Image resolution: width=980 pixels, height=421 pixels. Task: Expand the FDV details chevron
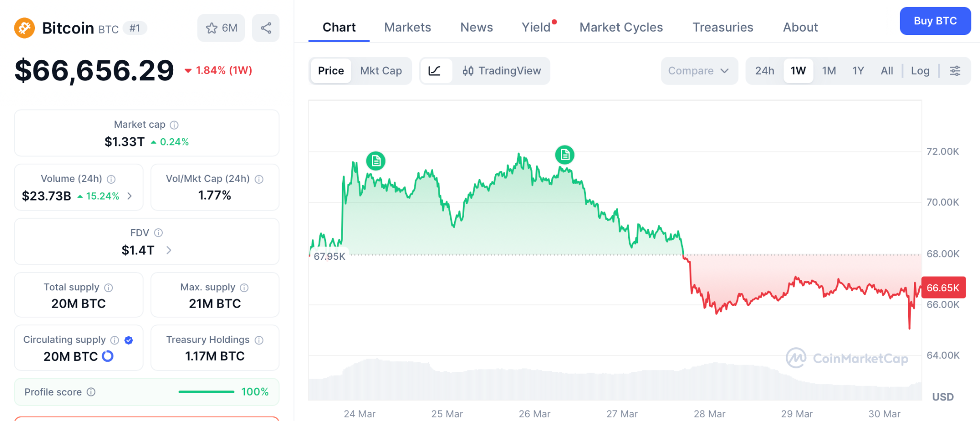168,250
